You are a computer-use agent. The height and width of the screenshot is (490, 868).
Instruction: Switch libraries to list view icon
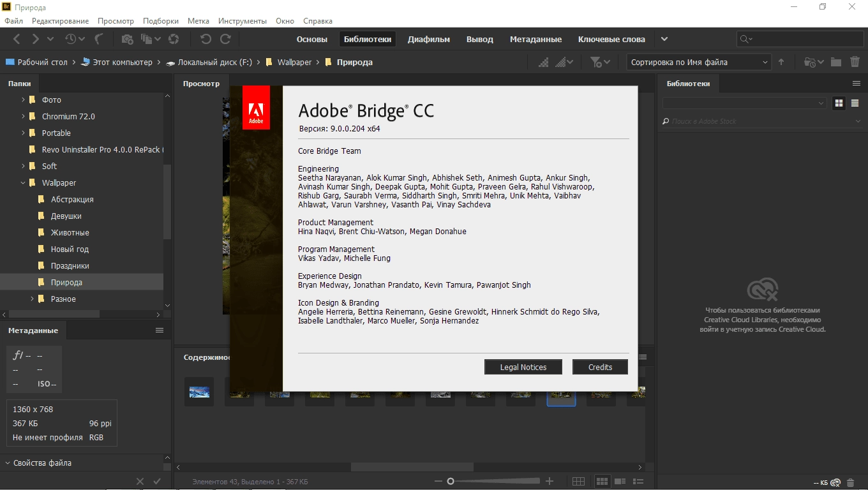point(855,103)
